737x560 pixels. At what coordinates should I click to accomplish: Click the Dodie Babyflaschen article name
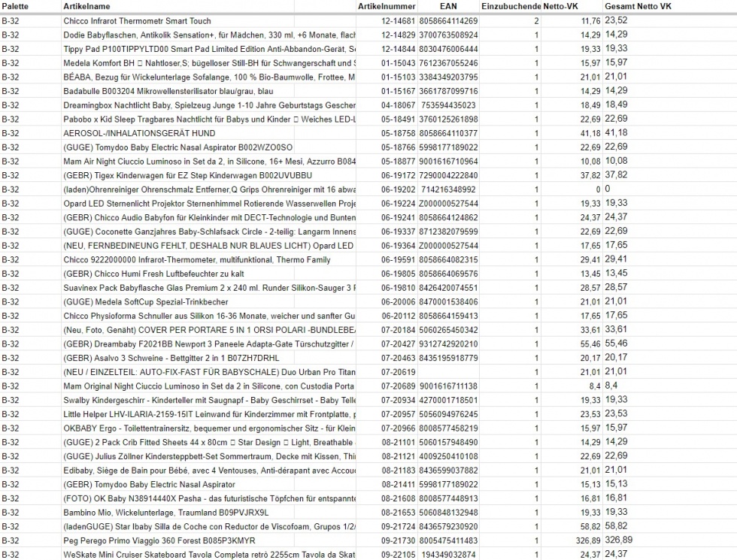[210, 35]
